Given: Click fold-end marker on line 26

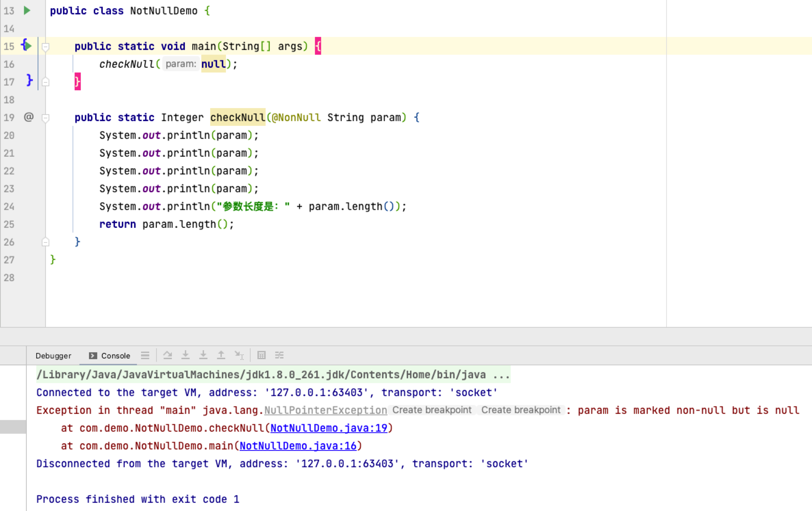Looking at the screenshot, I should [45, 242].
